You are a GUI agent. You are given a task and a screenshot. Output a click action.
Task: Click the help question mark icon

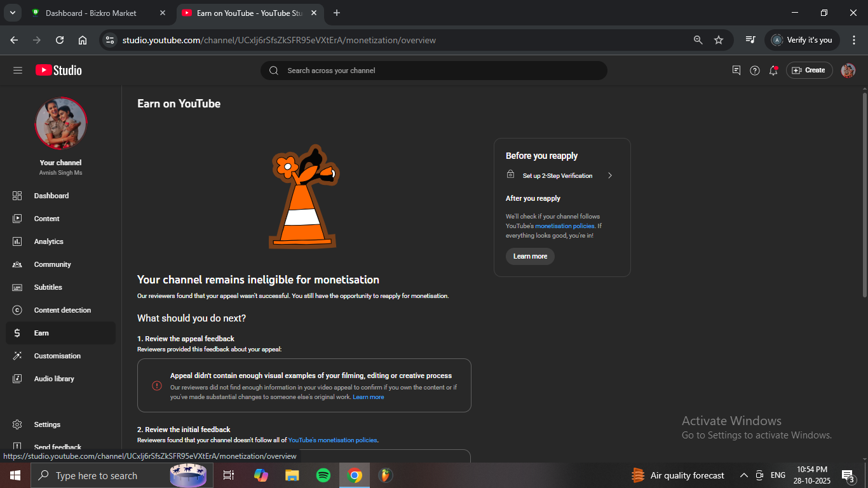coord(755,71)
